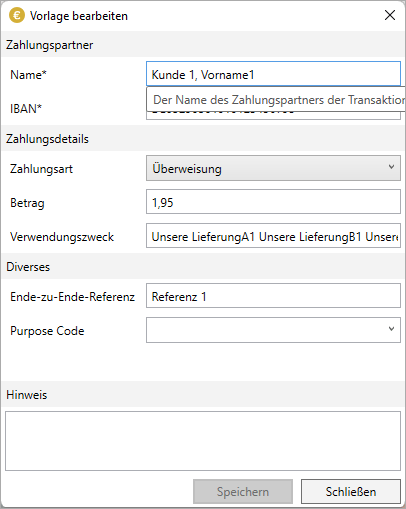406x509 pixels.
Task: Click the Schließen button
Action: tap(351, 492)
